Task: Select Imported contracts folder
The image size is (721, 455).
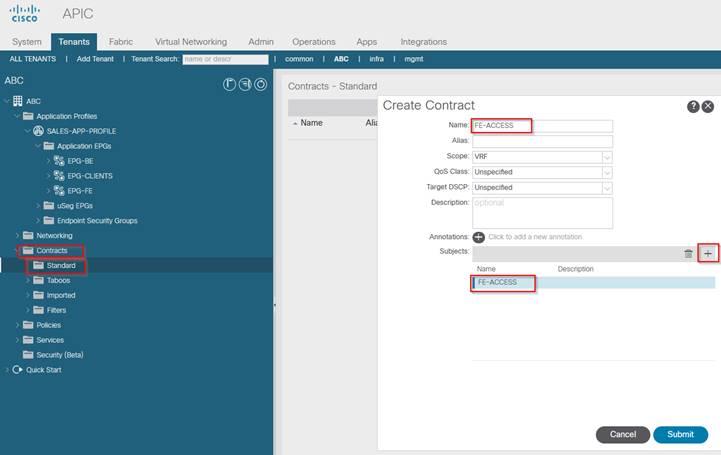Action: (61, 296)
